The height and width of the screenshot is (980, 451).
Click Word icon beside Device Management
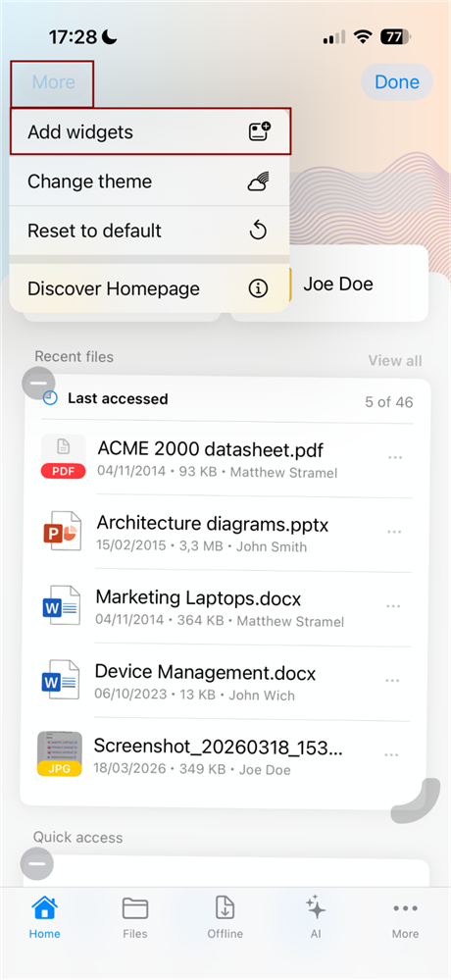(60, 680)
